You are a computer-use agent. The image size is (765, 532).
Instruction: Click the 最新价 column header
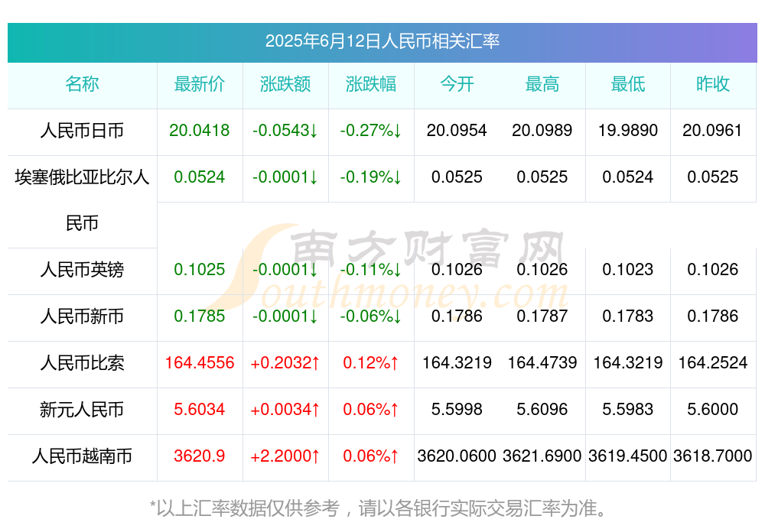(200, 84)
